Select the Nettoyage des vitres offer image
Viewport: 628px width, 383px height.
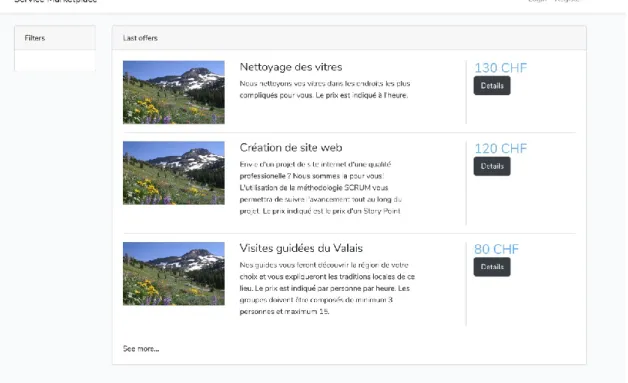coord(173,92)
